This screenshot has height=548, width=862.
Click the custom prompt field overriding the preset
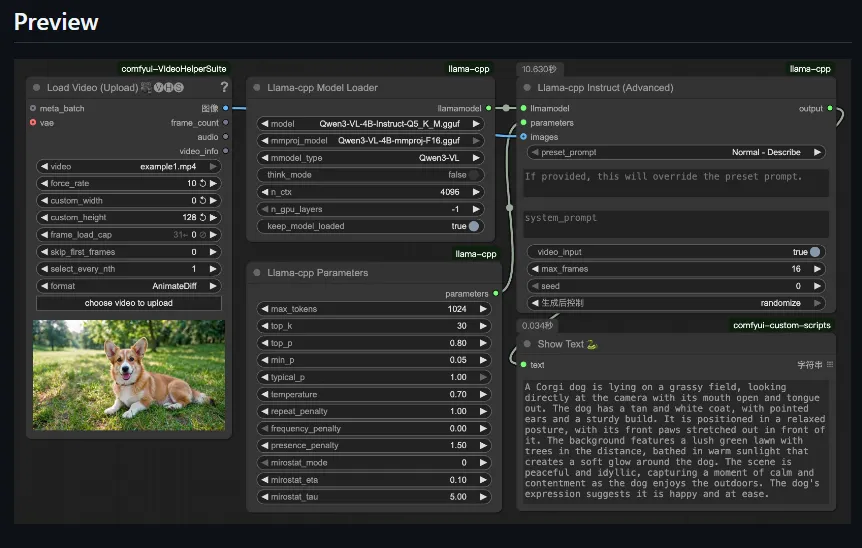pyautogui.click(x=676, y=182)
